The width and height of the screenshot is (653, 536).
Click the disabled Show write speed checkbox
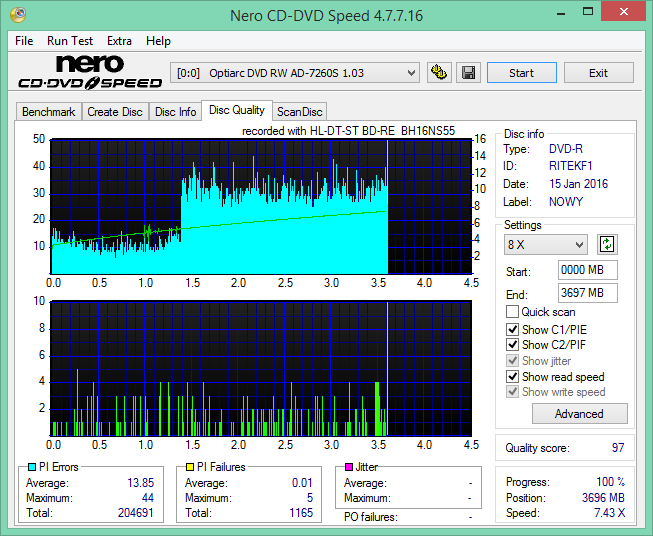click(512, 392)
